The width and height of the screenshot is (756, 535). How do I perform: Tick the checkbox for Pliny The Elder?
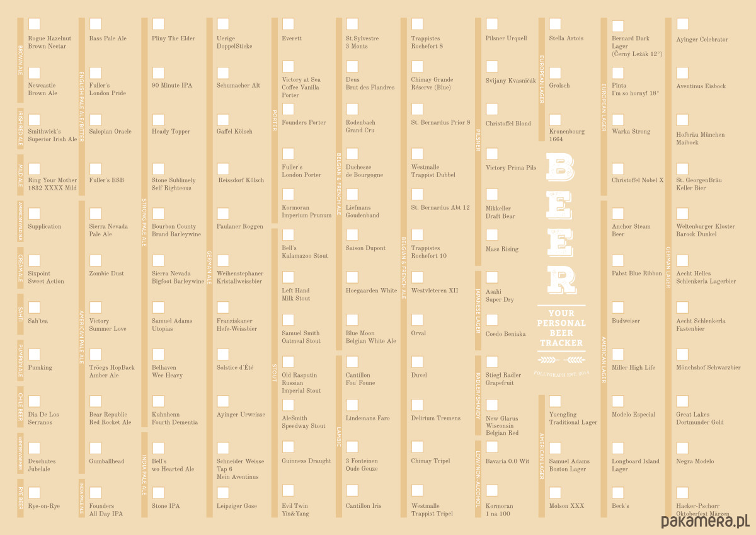[158, 24]
